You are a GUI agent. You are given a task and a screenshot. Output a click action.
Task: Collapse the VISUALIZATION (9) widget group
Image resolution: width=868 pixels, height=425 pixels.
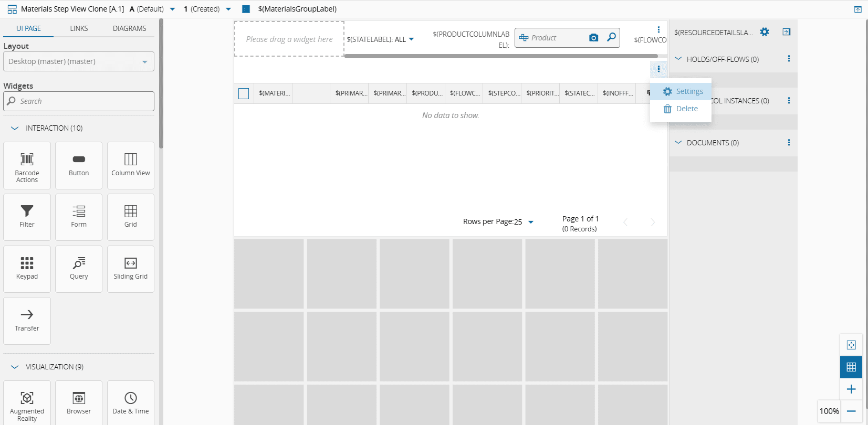coord(15,367)
